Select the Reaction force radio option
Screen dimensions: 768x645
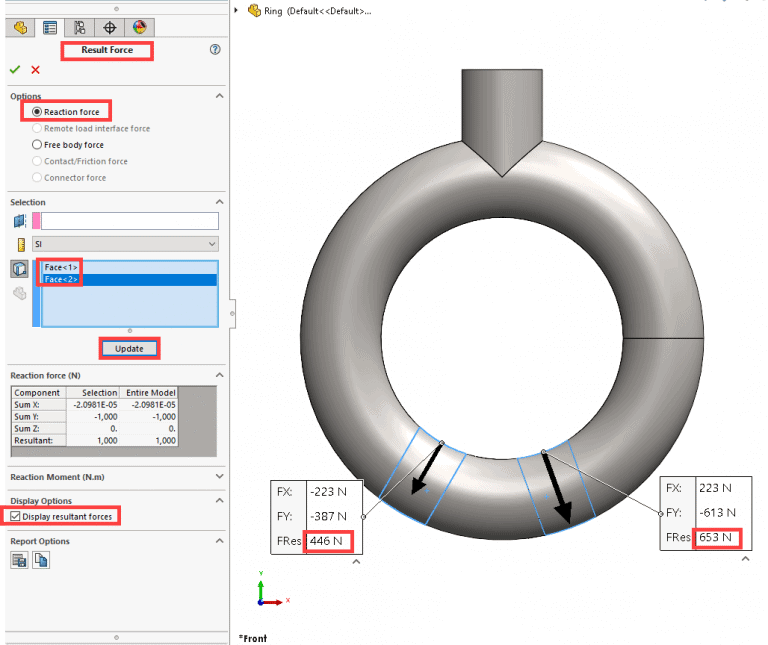pyautogui.click(x=37, y=112)
